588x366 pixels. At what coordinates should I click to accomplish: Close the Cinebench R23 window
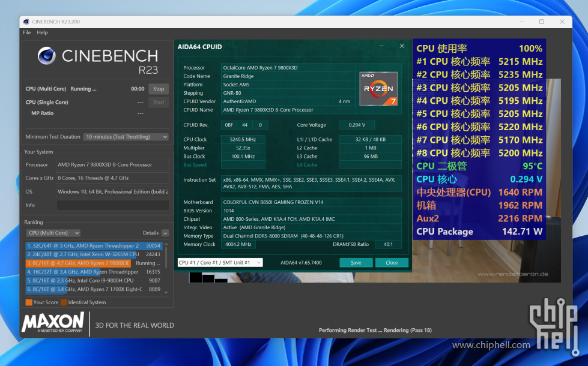click(562, 22)
